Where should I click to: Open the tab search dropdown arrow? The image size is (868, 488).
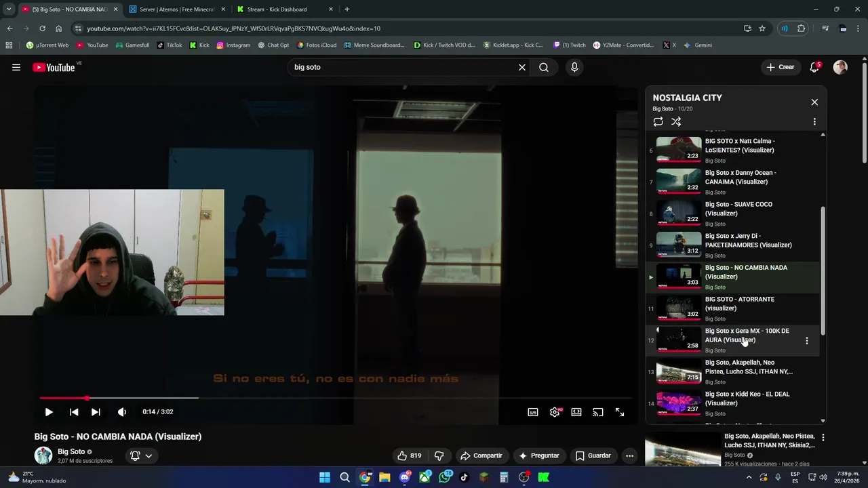pos(8,9)
